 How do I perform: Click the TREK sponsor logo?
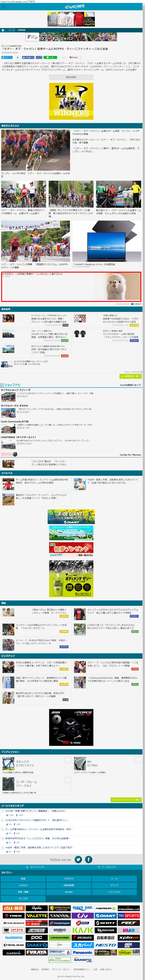pyautogui.click(x=13, y=916)
